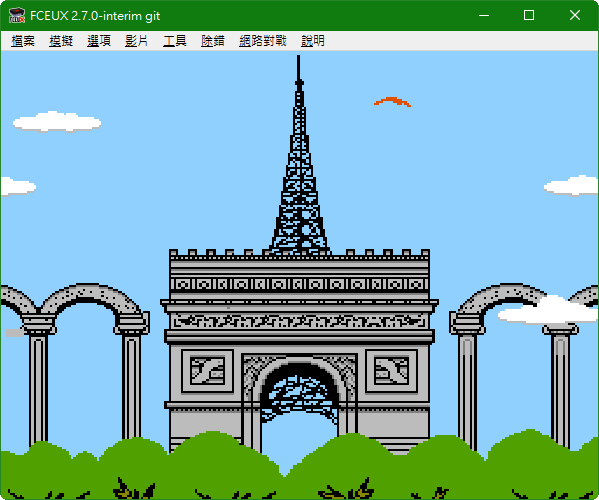Screen dimensions: 599x500
Task: Open the 除錯 (Debug) menu
Action: 213,41
